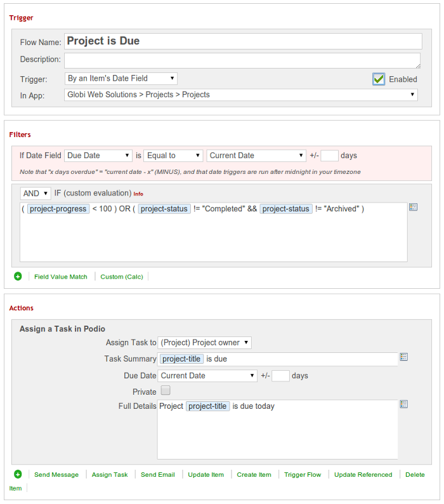This screenshot has height=504, width=444.
Task: Click green plus icon under Actions
Action: (x=18, y=474)
